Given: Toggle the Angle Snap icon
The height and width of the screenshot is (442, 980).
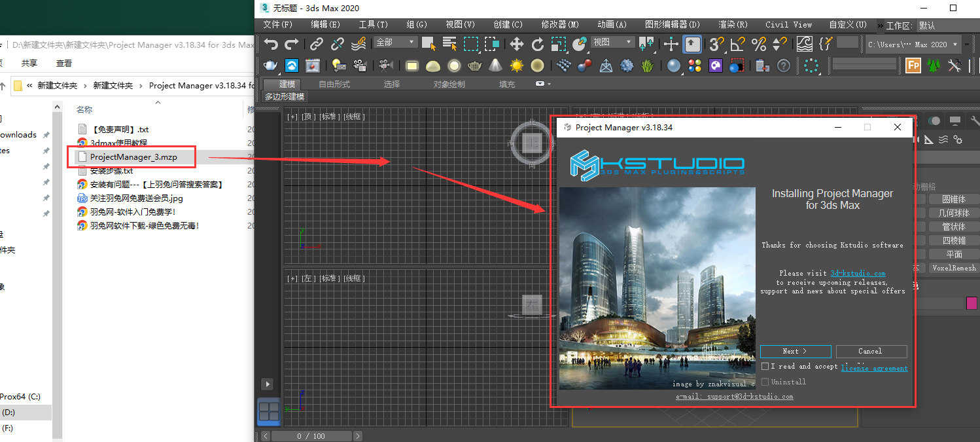Looking at the screenshot, I should [738, 44].
